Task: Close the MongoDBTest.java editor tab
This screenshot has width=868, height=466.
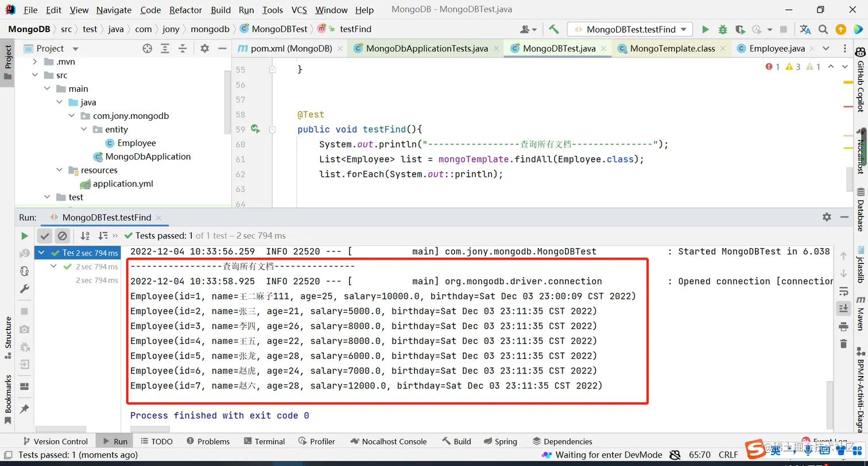Action: pos(604,49)
